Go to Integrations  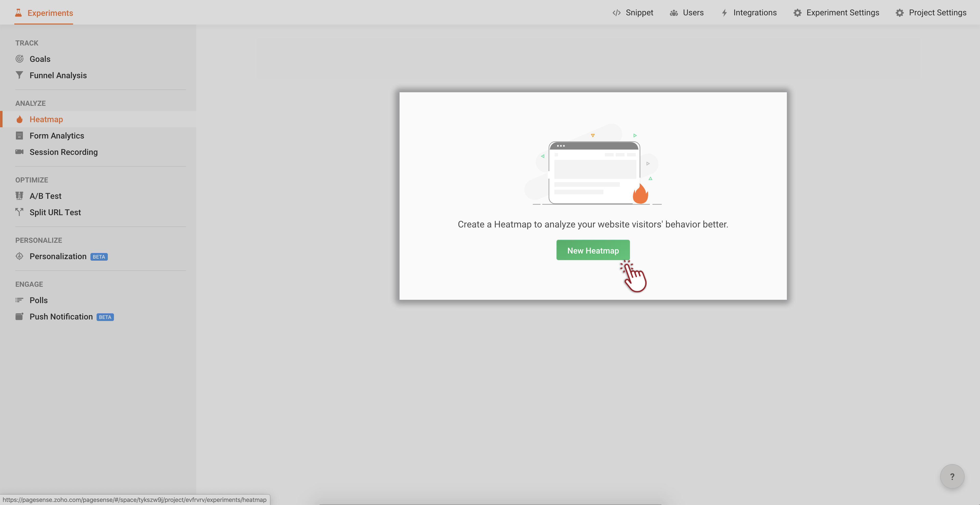point(749,13)
